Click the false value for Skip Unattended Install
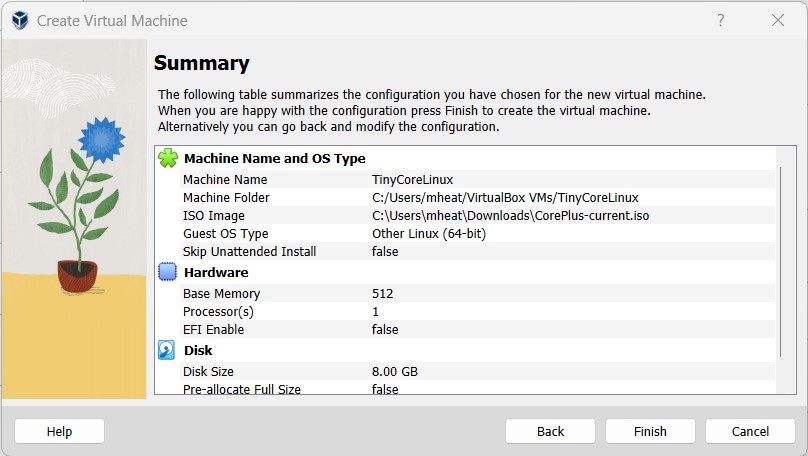Viewport: 808px width, 456px height. pyautogui.click(x=385, y=252)
